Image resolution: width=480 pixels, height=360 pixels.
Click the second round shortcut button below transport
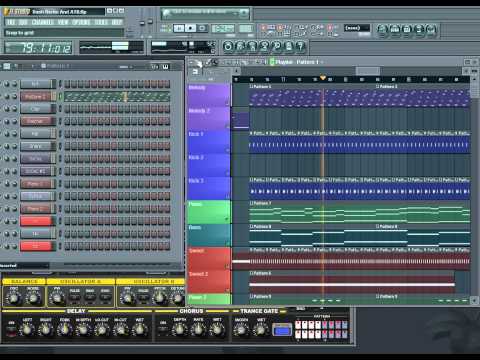pos(241,46)
